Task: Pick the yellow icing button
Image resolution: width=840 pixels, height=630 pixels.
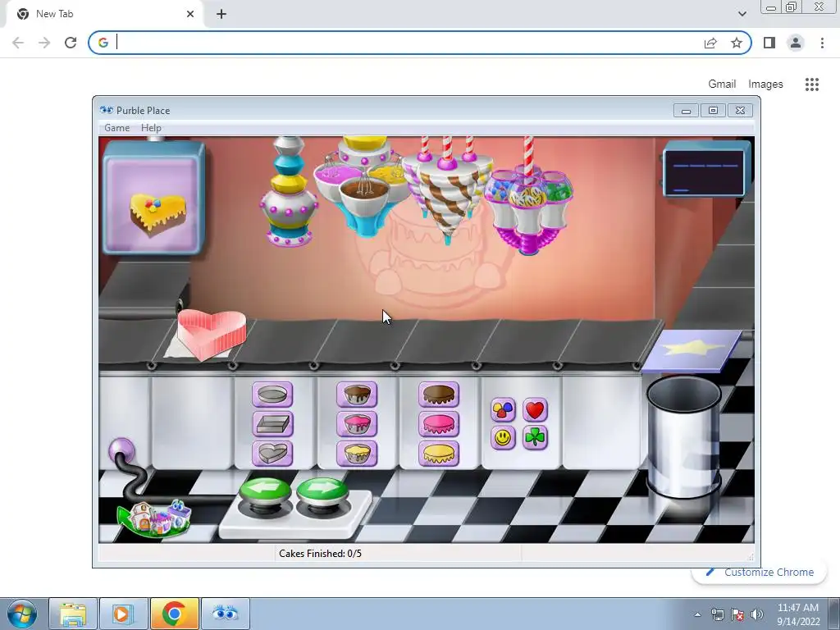Action: click(x=439, y=454)
